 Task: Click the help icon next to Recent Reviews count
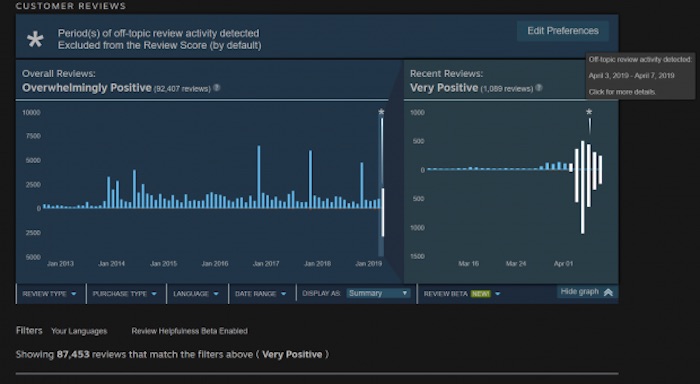click(539, 88)
